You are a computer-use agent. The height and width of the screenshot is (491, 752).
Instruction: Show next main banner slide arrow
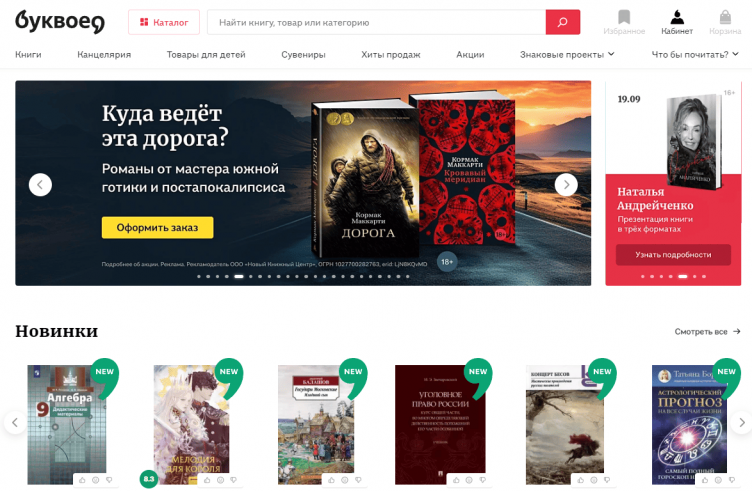(x=566, y=185)
